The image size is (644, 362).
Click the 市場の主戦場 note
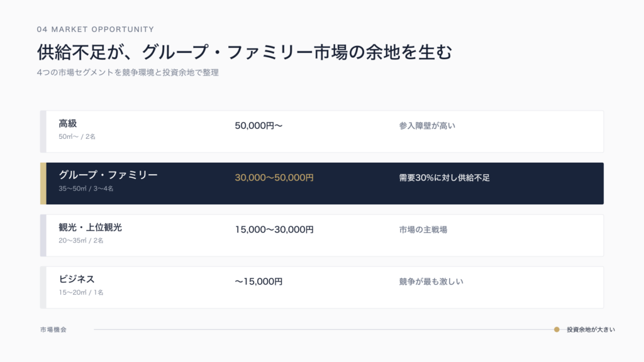pos(423,229)
